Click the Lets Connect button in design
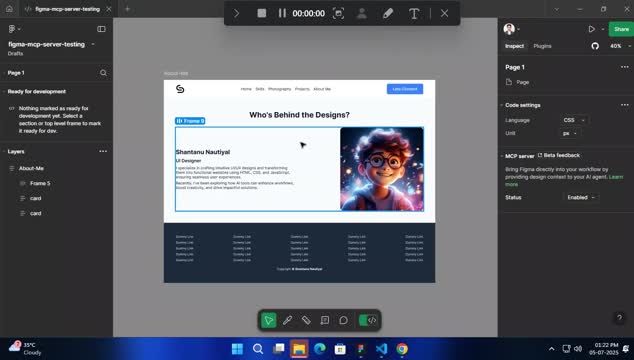Screen dimensions: 634x360 coord(405,89)
